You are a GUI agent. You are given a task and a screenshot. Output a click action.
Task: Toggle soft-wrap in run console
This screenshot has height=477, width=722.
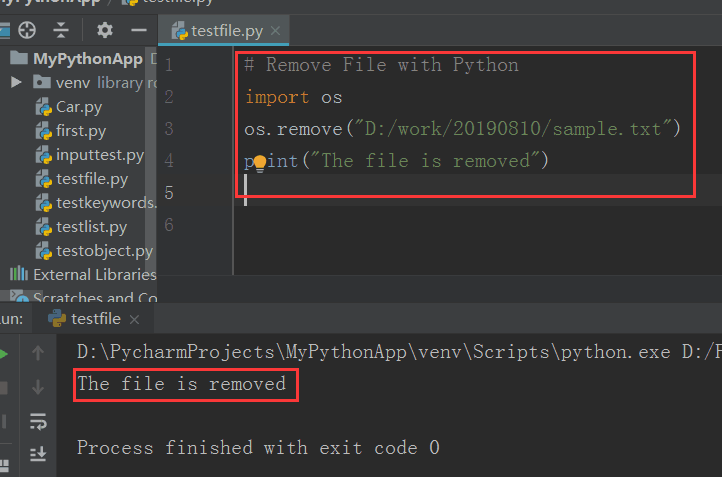(x=38, y=421)
